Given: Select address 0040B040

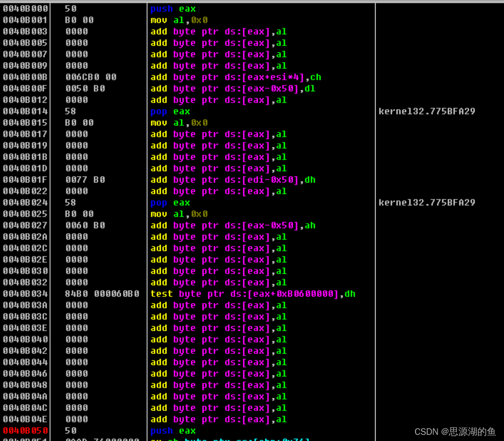Looking at the screenshot, I should pos(25,339).
